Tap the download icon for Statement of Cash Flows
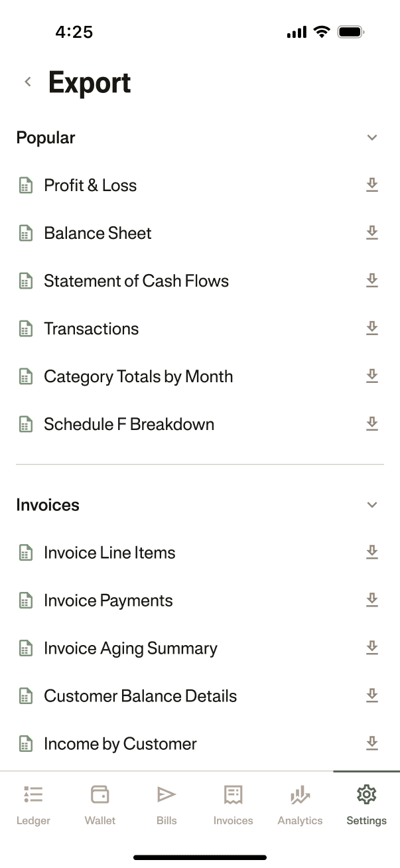The width and height of the screenshot is (400, 868). click(x=372, y=281)
